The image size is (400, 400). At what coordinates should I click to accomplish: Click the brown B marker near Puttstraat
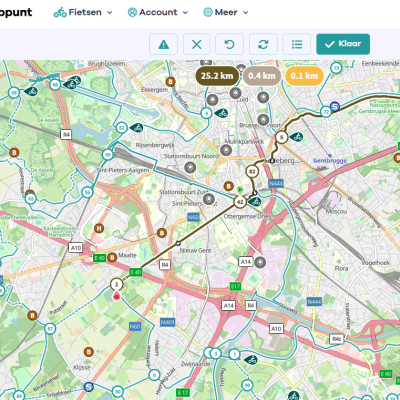(32, 315)
